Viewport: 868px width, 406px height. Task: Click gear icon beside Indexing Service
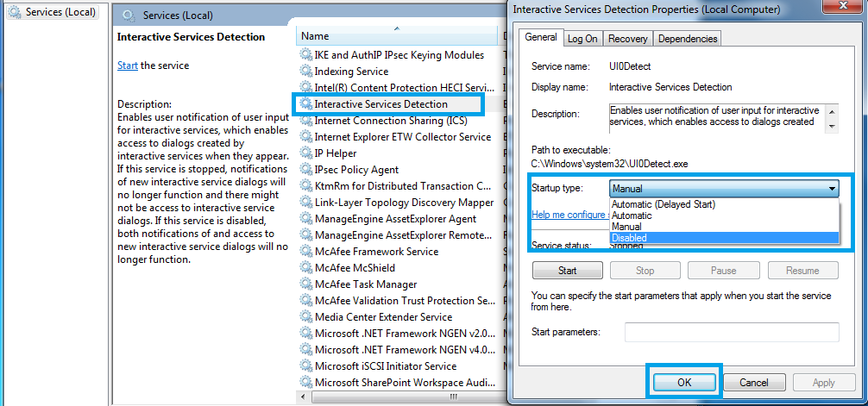(x=305, y=72)
